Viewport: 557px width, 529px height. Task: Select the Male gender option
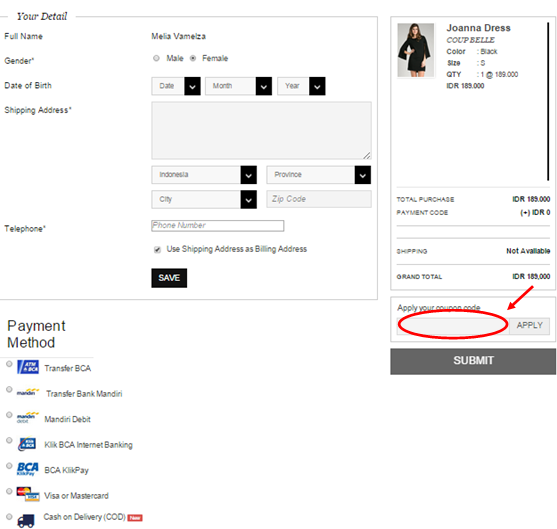point(156,58)
